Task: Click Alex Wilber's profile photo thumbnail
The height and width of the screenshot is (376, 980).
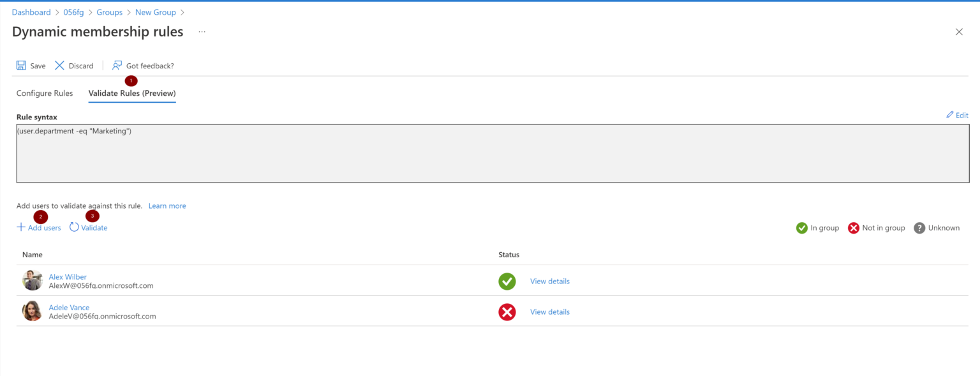Action: (x=32, y=281)
